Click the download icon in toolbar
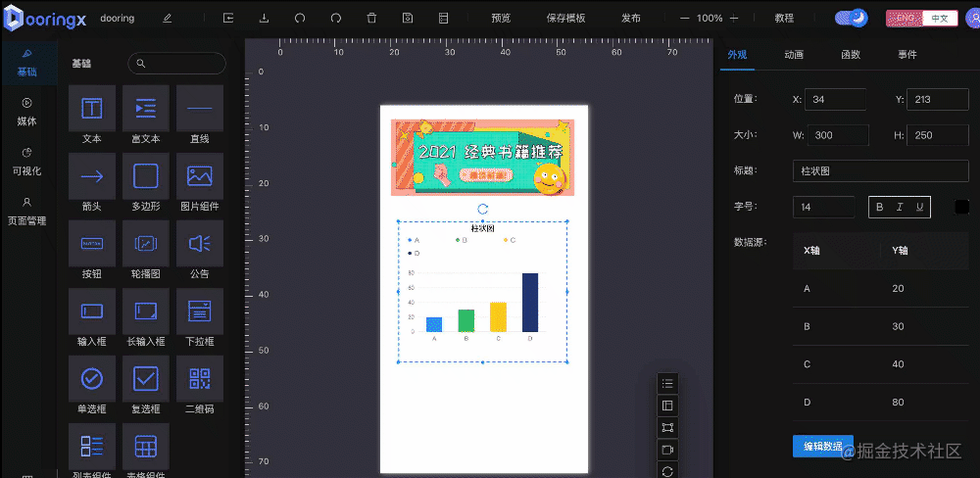Image resolution: width=980 pixels, height=478 pixels. pyautogui.click(x=264, y=18)
